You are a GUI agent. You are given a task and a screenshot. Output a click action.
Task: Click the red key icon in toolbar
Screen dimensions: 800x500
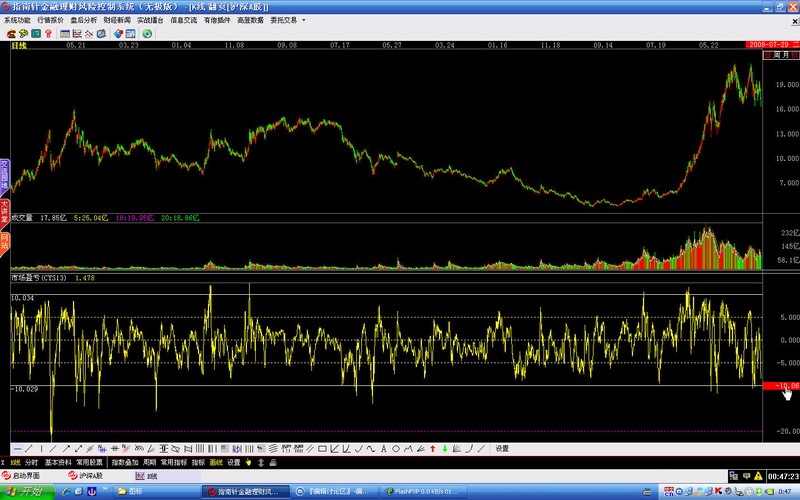(49, 33)
